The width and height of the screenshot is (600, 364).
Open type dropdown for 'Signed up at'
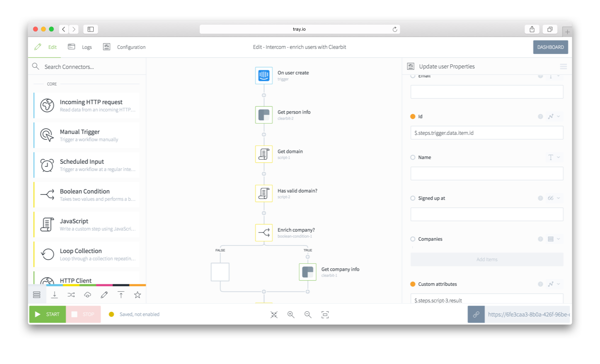pos(554,198)
